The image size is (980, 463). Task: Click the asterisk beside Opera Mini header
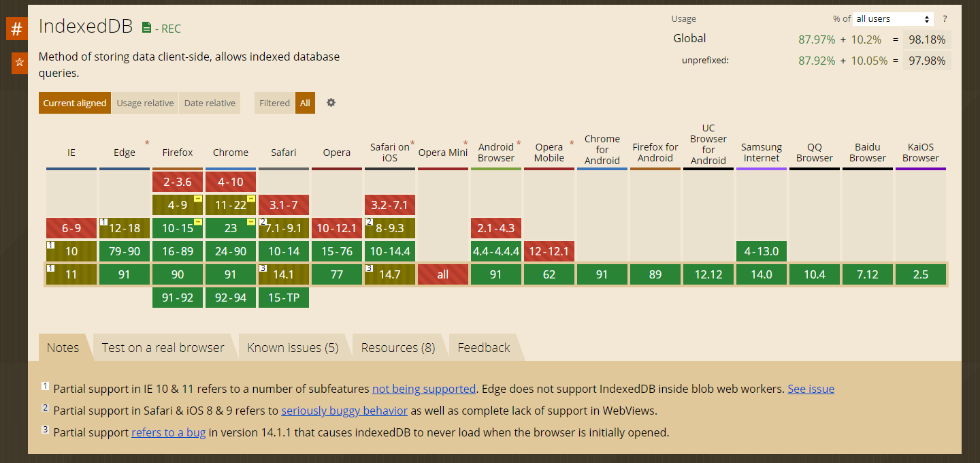(465, 144)
